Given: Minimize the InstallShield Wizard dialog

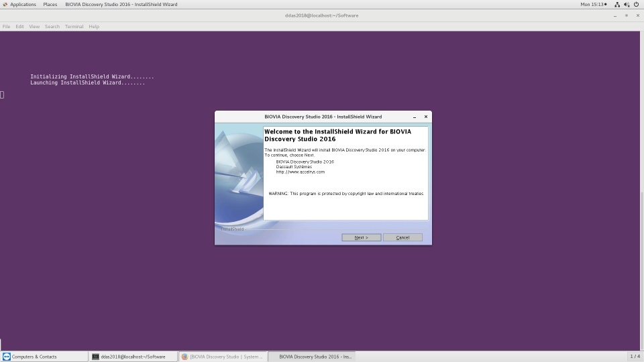Looking at the screenshot, I should [x=415, y=117].
